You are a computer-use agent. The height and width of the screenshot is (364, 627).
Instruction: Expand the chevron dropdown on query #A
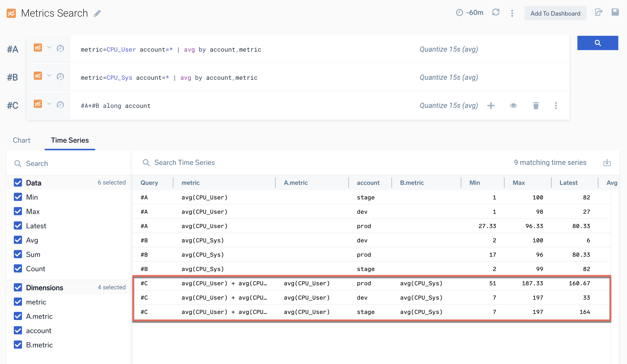pyautogui.click(x=49, y=48)
